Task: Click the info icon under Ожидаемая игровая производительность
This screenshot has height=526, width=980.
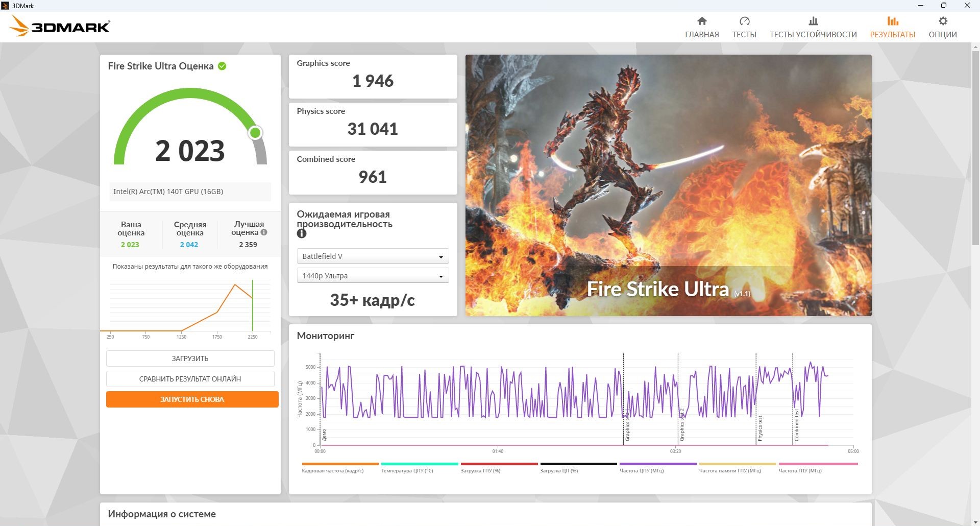Action: (x=302, y=233)
